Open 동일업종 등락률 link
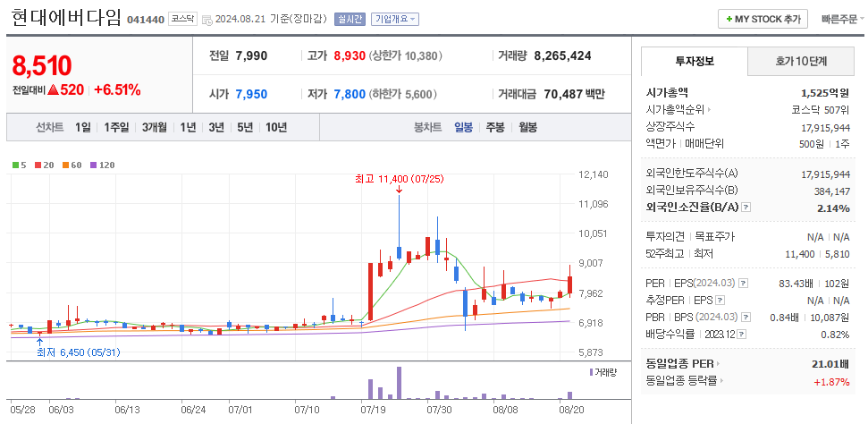The height and width of the screenshot is (424, 868). tap(686, 381)
